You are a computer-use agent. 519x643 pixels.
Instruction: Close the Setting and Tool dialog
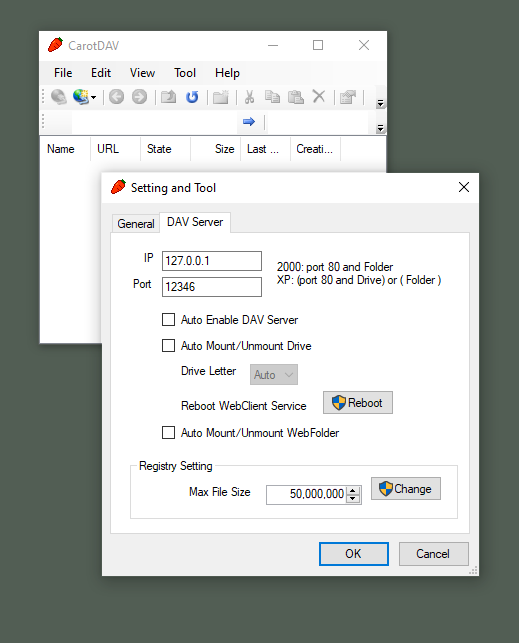464,187
